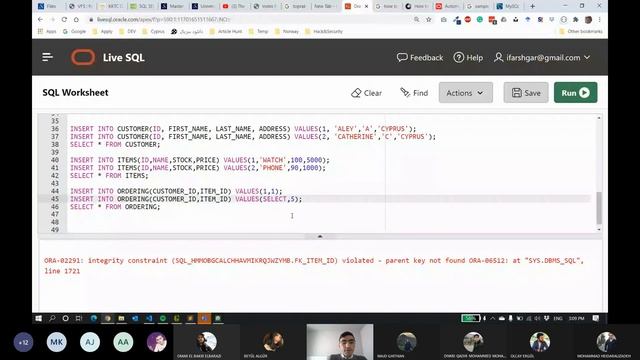Click the red adblock extension icon
640x360 pixels.
click(468, 19)
